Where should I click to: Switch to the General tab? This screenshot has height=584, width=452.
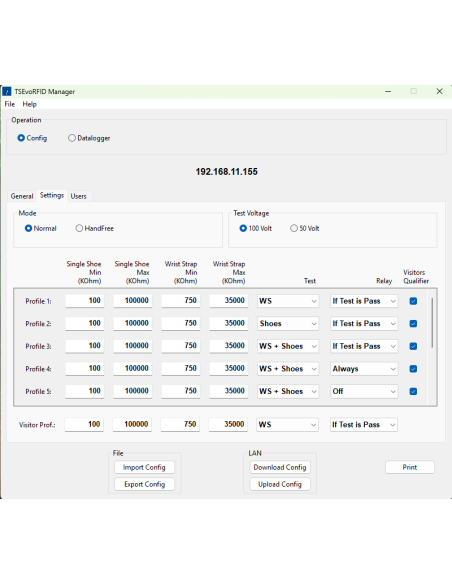click(22, 196)
